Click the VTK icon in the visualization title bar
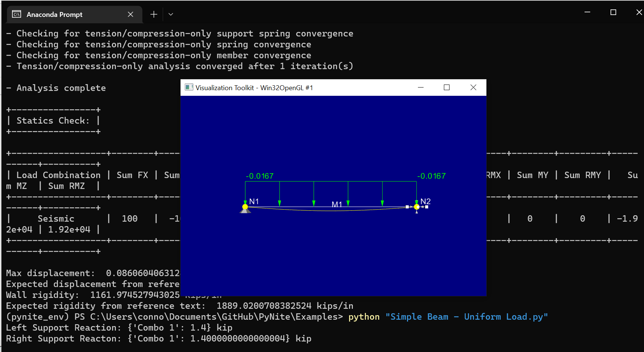The image size is (644, 352). 188,87
